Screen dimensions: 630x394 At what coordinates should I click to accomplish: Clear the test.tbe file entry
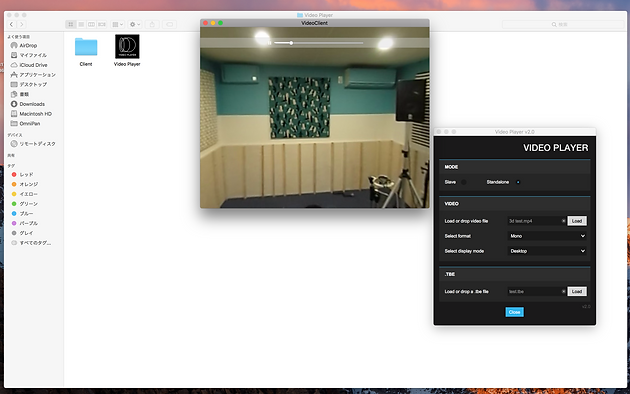coord(564,292)
